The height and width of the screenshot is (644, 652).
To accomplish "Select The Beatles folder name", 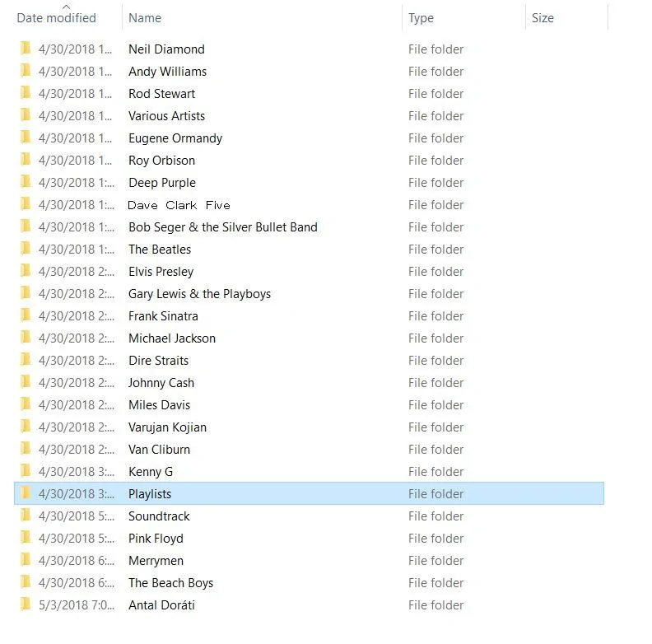I will (x=160, y=250).
